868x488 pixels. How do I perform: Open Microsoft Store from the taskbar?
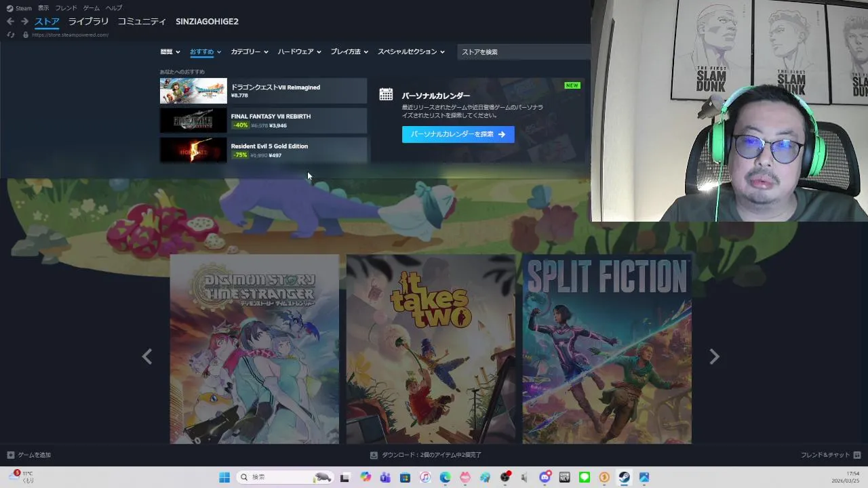(x=405, y=477)
